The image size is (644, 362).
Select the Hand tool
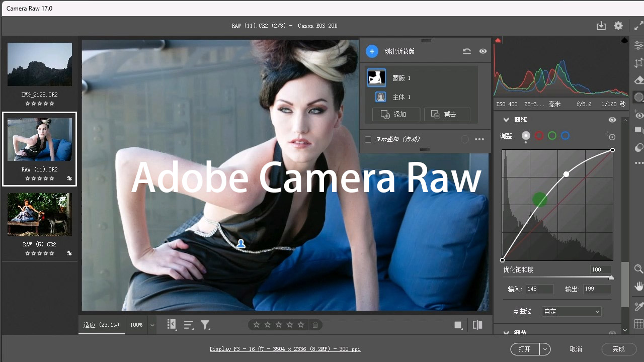(638, 286)
